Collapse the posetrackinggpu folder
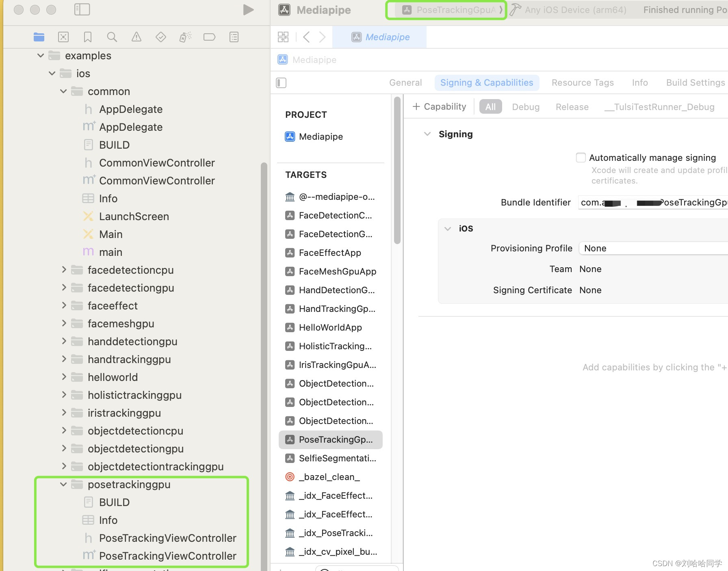 [63, 484]
